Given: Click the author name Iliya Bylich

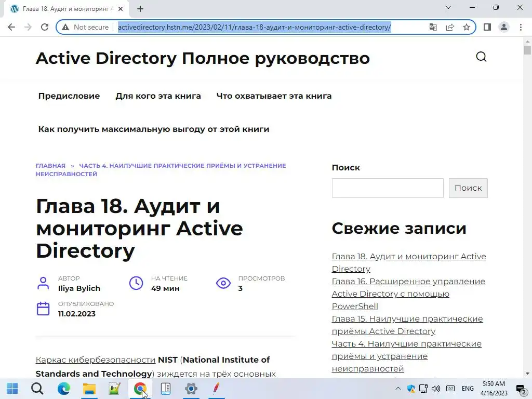Looking at the screenshot, I should pos(79,288).
